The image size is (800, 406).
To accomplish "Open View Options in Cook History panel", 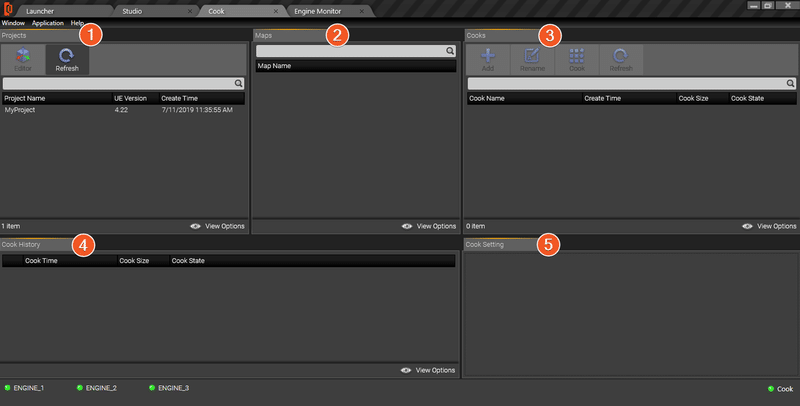I will (428, 370).
